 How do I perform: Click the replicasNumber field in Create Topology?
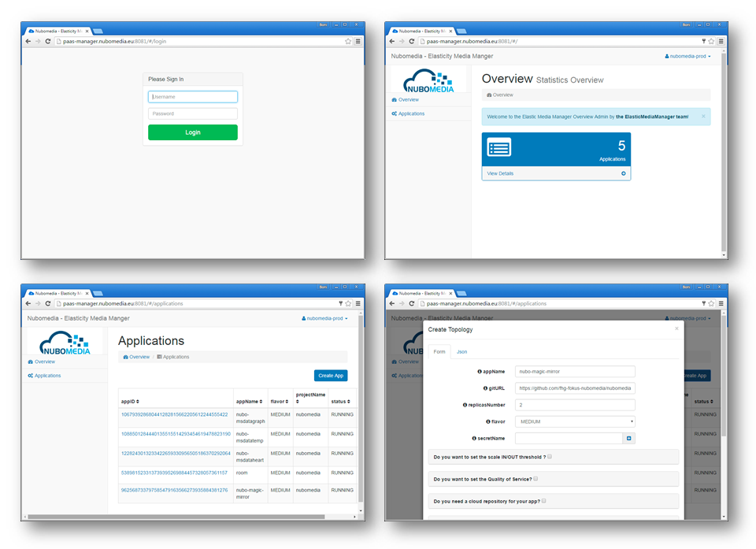[575, 405]
